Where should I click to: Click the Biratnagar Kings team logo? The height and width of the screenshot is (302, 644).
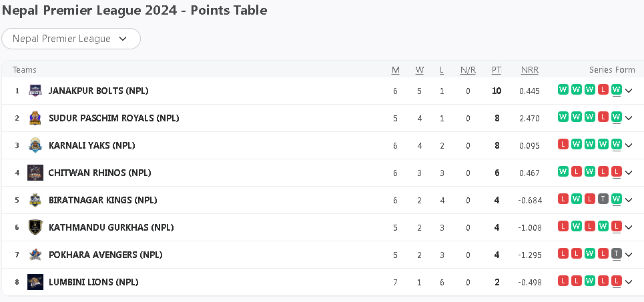(x=35, y=200)
